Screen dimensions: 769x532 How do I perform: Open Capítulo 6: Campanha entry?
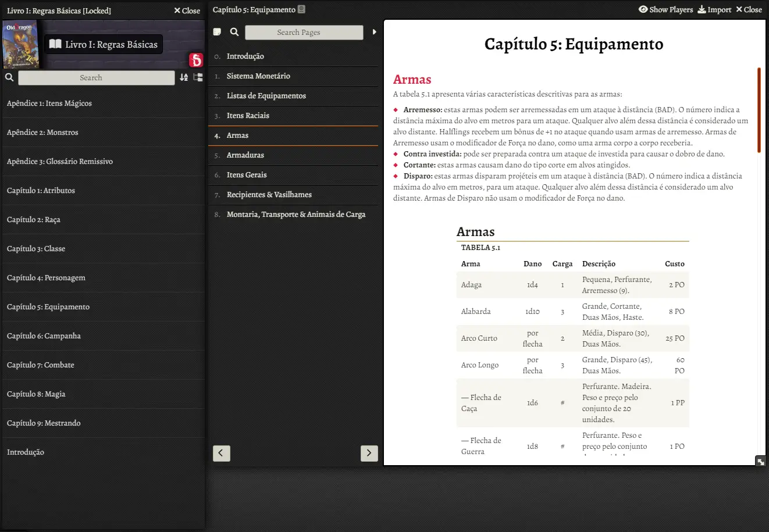(x=104, y=336)
